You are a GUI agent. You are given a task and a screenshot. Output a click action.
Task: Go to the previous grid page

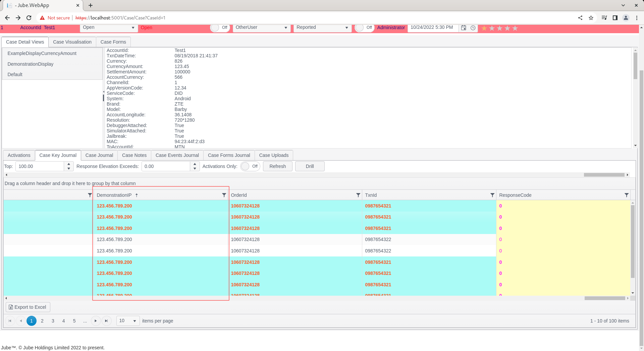[x=21, y=321]
